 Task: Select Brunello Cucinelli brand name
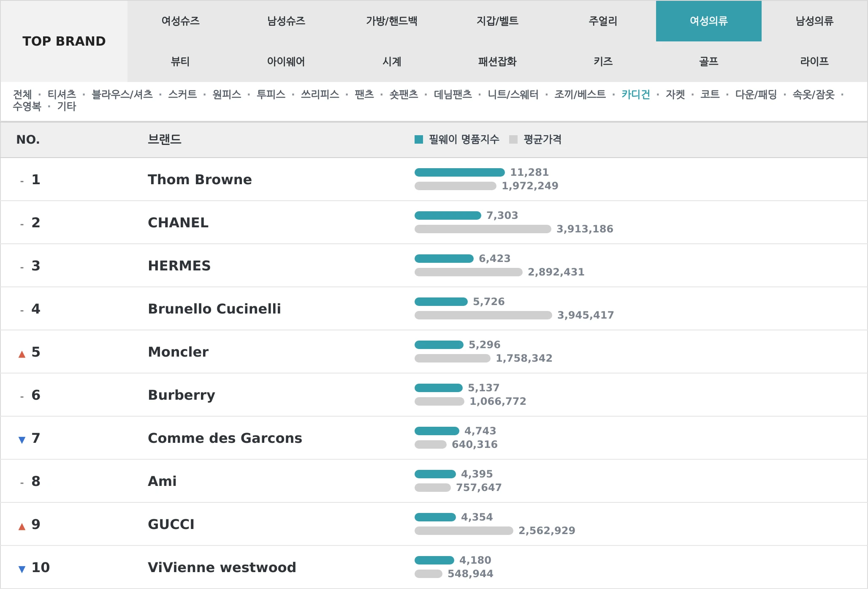coord(214,309)
